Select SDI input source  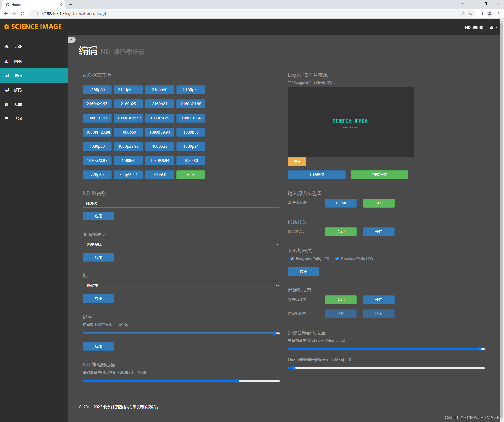pyautogui.click(x=379, y=203)
